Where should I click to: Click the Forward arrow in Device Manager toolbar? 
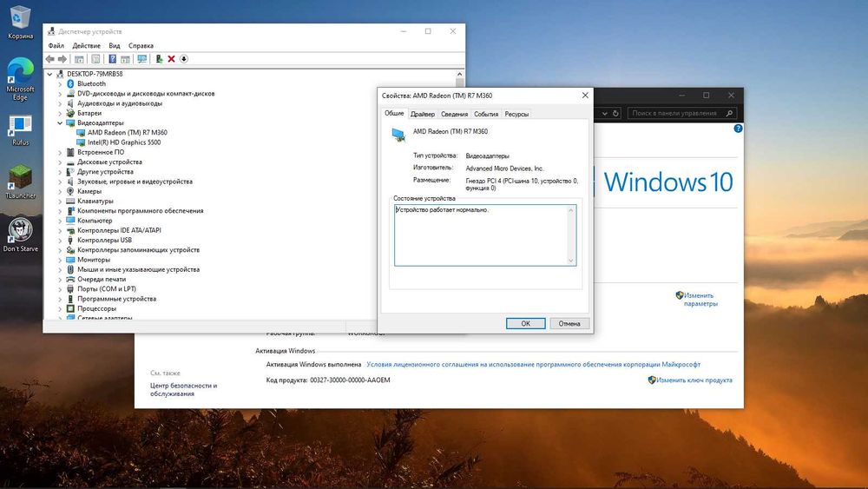62,59
